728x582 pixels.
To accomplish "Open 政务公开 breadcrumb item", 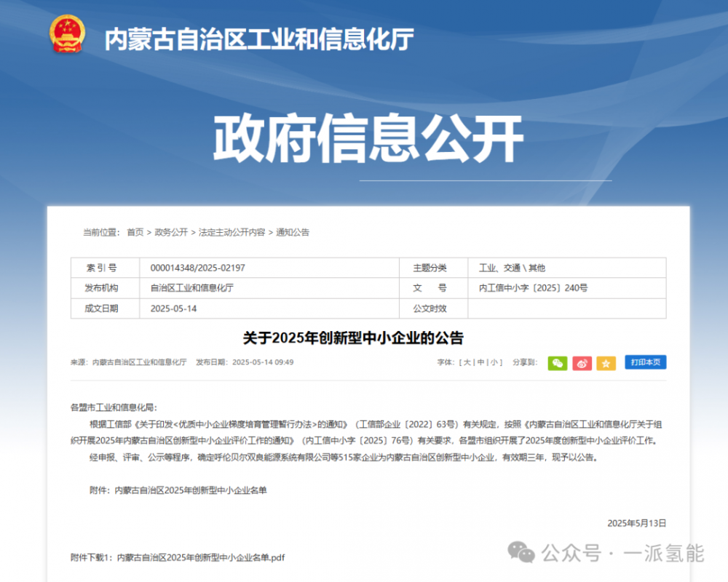I will 171,232.
